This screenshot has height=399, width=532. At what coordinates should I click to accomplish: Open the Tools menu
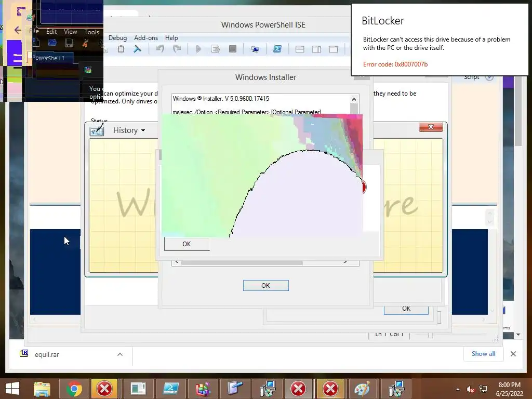[91, 32]
